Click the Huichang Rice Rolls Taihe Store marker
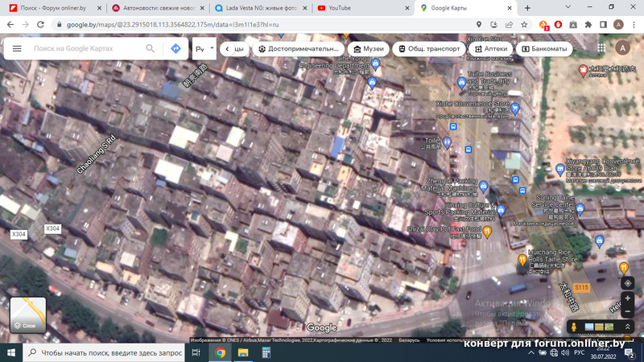 pos(522,260)
